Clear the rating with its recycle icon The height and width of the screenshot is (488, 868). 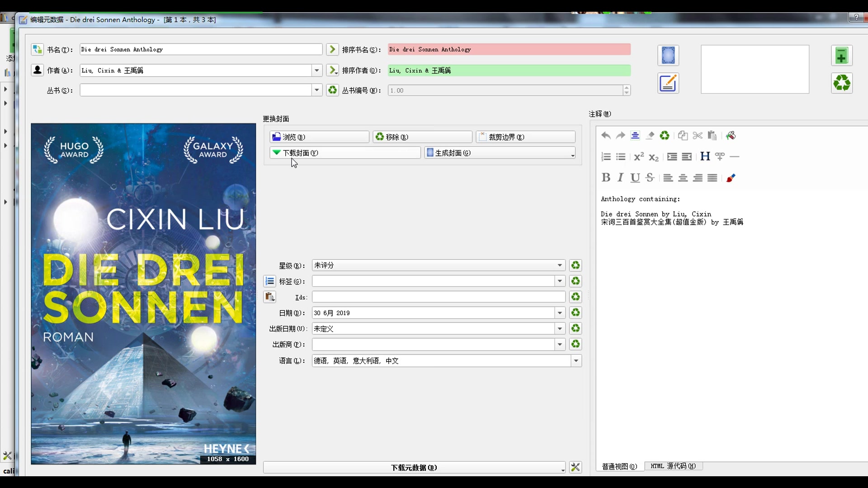tap(575, 265)
